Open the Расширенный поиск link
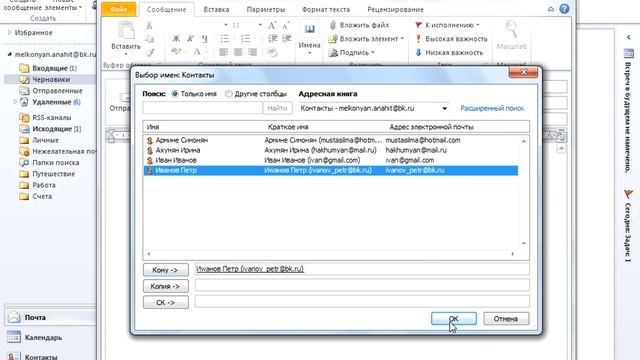This screenshot has height=360, width=640. pos(492,108)
